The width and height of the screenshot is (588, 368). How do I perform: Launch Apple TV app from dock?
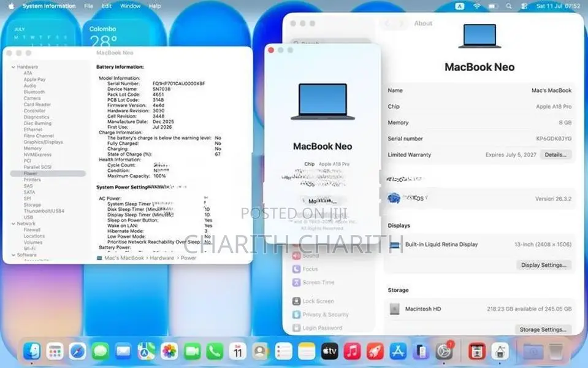(329, 351)
